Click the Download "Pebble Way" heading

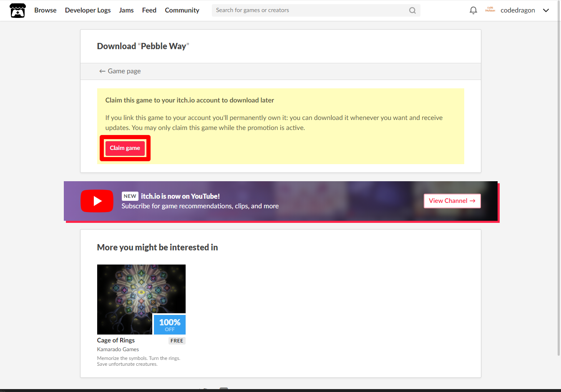pos(143,46)
